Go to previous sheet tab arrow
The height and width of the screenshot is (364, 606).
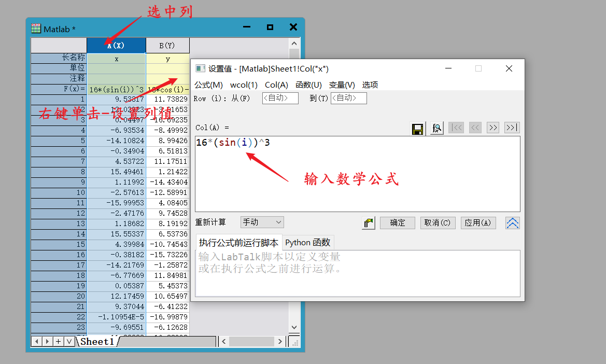click(37, 341)
